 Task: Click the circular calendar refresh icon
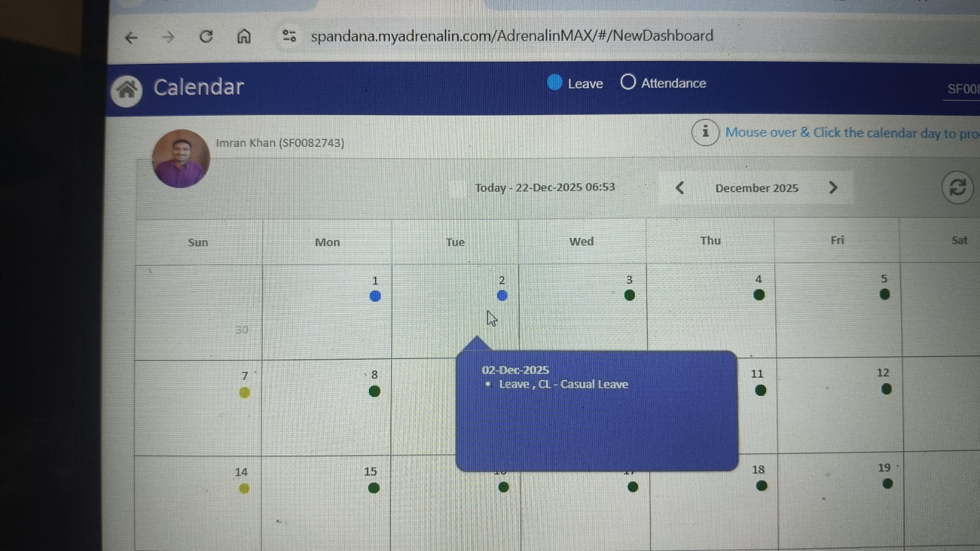pos(957,188)
